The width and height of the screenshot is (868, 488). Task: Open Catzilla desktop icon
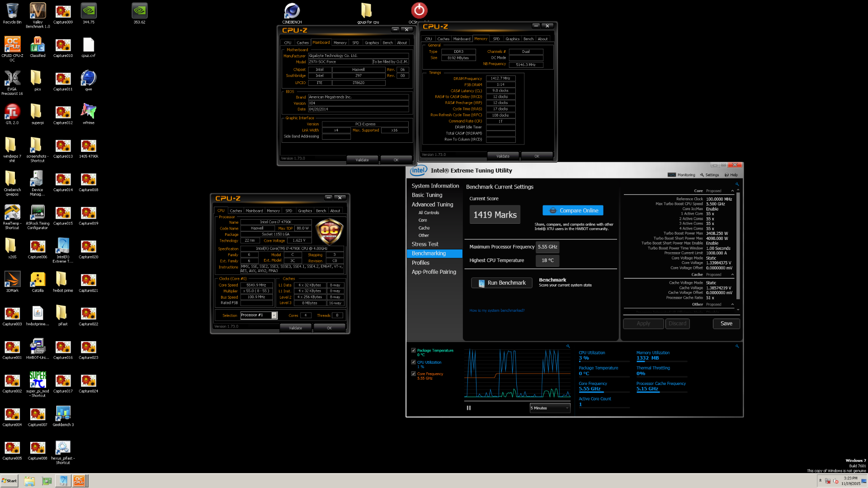(x=38, y=282)
